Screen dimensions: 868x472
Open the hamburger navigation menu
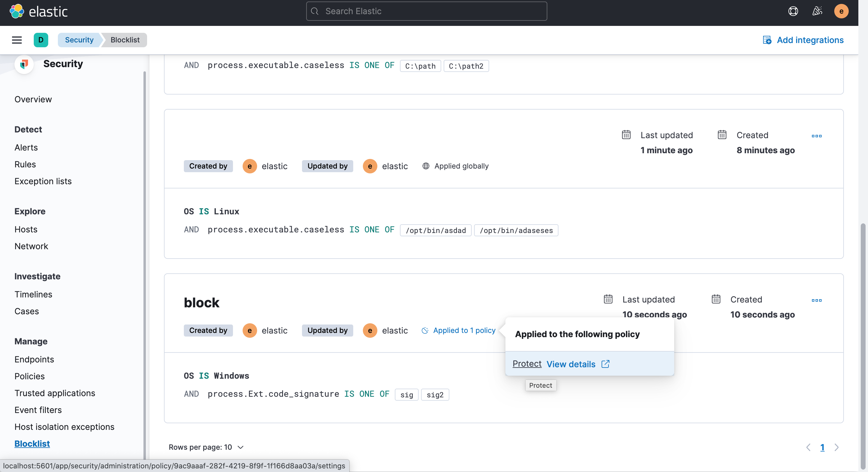[17, 40]
